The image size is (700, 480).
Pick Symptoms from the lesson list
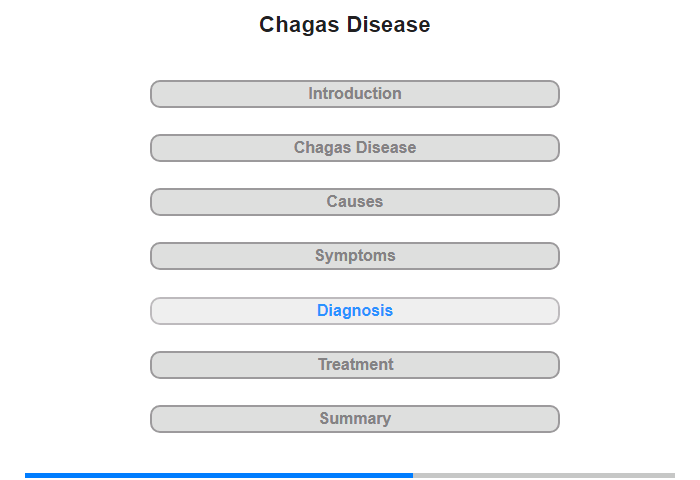click(x=354, y=256)
